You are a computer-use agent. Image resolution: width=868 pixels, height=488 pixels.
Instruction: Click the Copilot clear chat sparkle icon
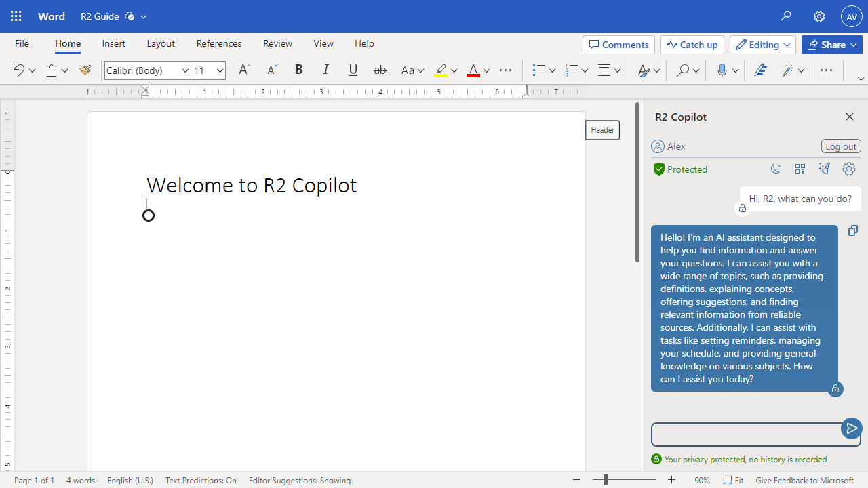pyautogui.click(x=825, y=169)
